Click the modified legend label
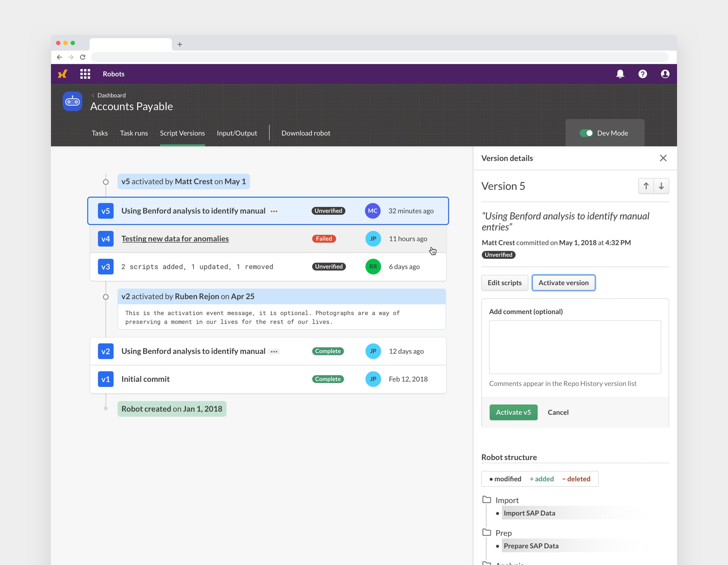This screenshot has height=565, width=728. [x=505, y=479]
